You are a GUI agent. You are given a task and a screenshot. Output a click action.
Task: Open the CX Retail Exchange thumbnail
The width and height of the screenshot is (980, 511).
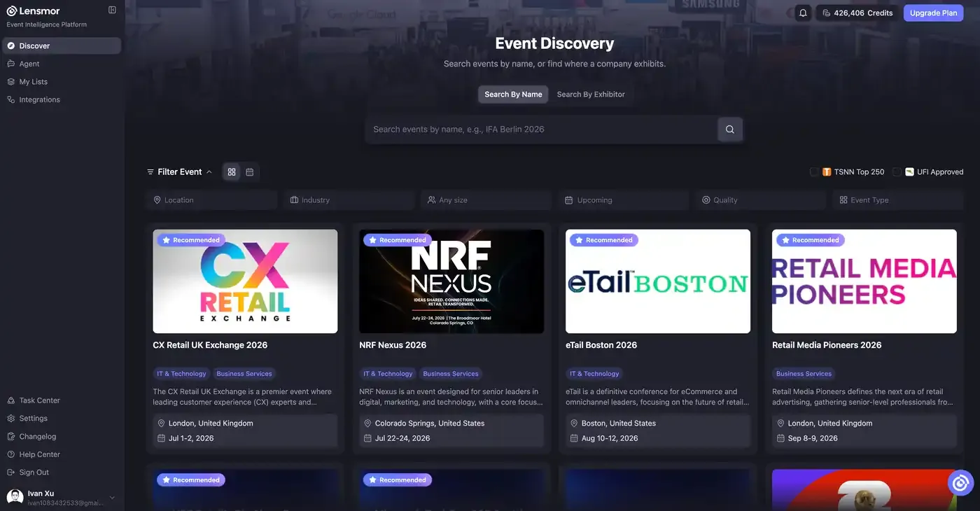click(x=245, y=281)
